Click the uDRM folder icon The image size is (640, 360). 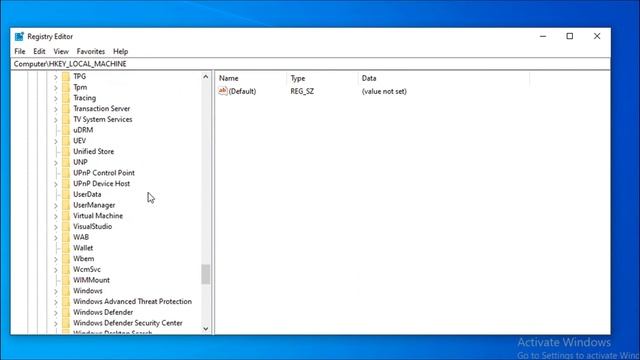66,130
